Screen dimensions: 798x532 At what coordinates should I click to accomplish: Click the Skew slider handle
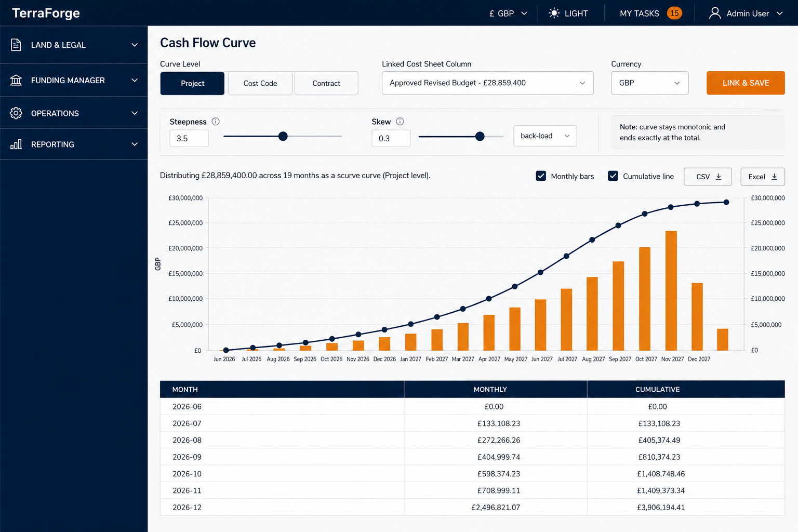480,136
